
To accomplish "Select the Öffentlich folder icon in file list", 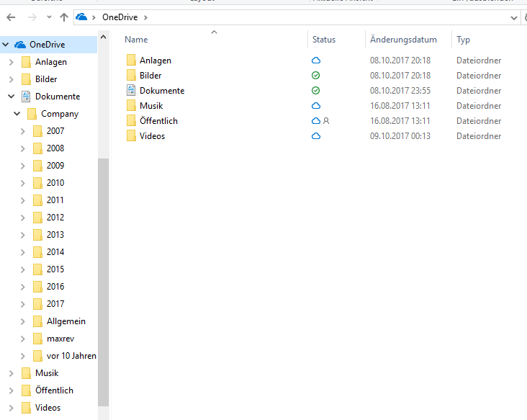I will coord(131,121).
